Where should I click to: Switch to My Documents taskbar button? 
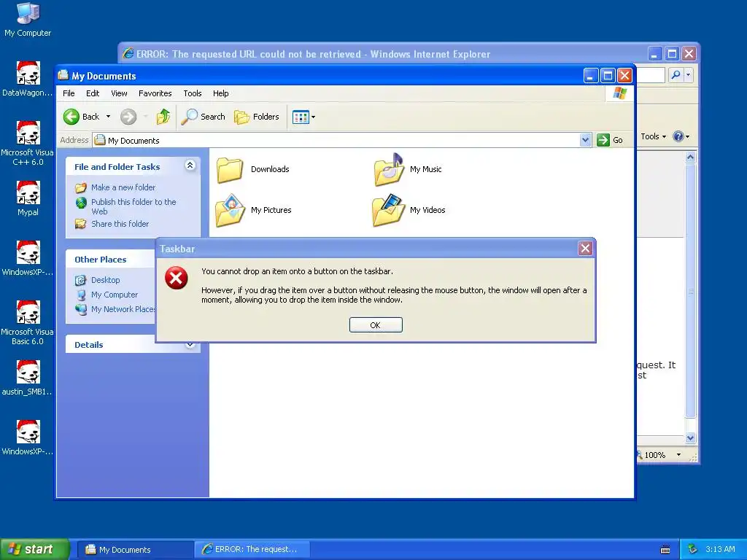coord(135,550)
